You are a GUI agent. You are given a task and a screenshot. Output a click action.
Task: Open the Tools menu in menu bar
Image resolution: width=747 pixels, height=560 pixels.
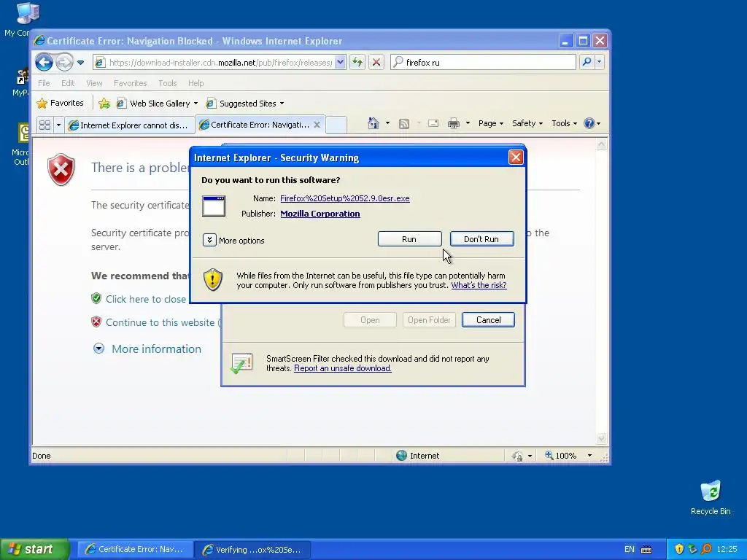(x=167, y=83)
